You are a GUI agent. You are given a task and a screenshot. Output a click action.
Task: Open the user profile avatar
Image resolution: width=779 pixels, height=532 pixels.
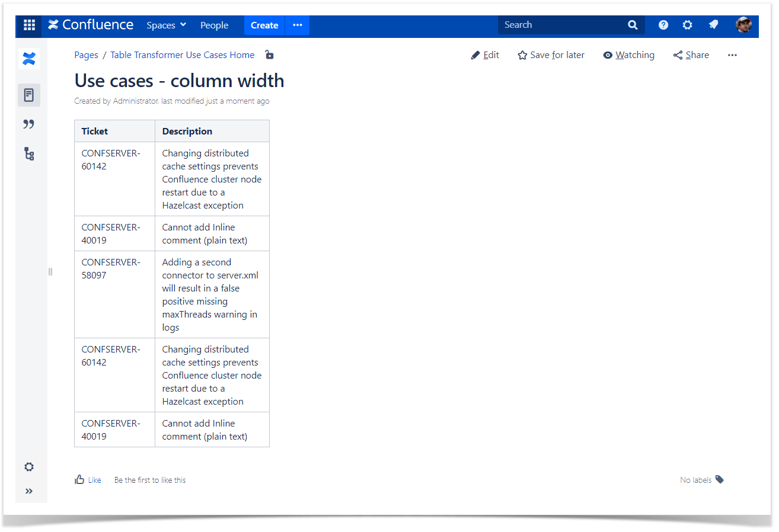coord(743,25)
